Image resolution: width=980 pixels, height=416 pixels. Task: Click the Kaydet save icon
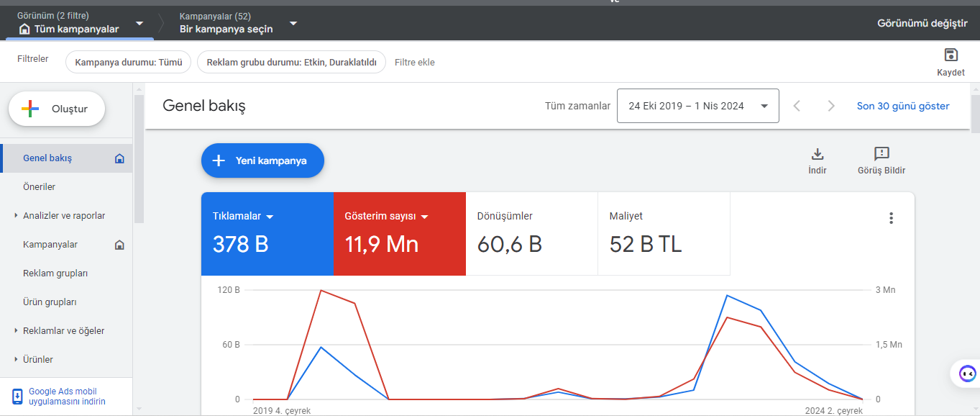(x=951, y=56)
